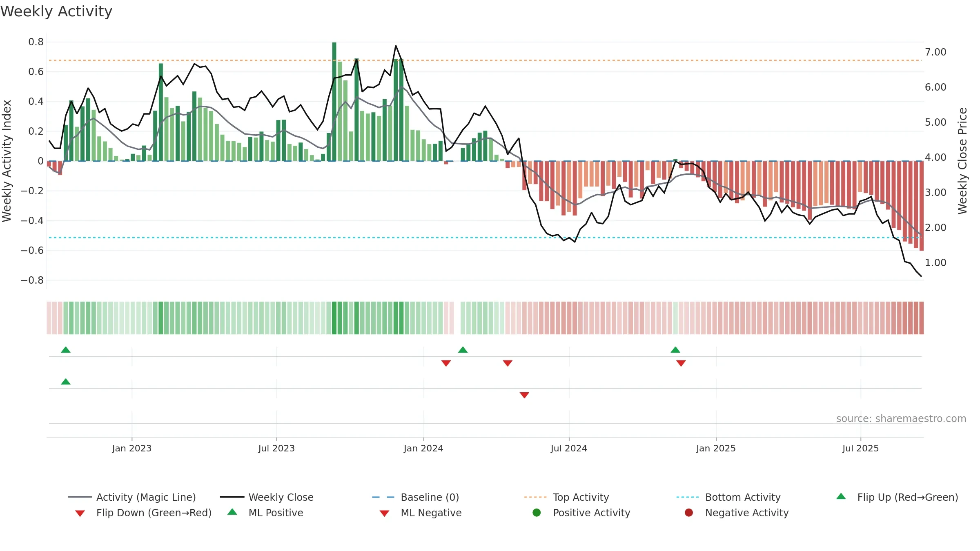
Task: Click the weekly close peak near 7.00
Action: [396, 46]
